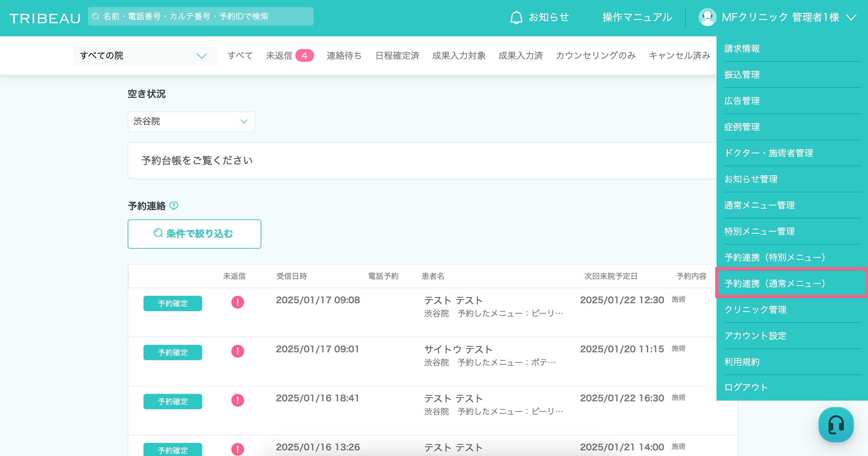Viewport: 868px width, 456px height.
Task: Expand the すべての院 clinic dropdown
Action: (x=144, y=56)
